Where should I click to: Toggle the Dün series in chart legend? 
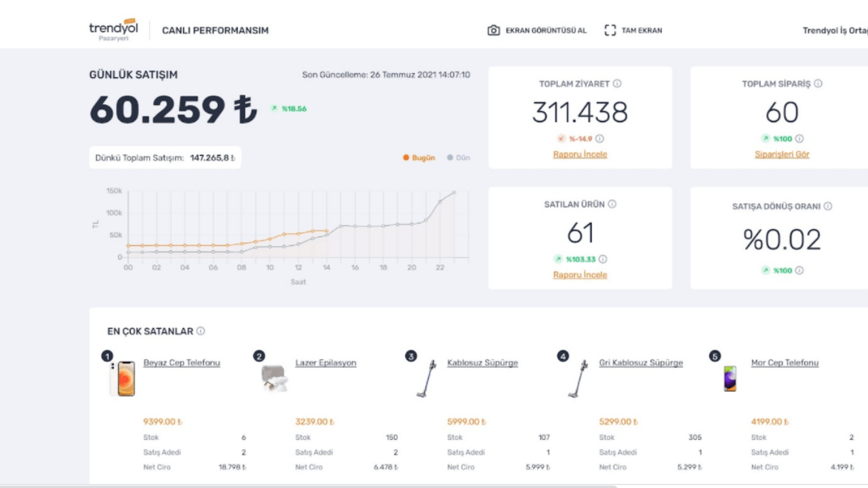[x=458, y=158]
